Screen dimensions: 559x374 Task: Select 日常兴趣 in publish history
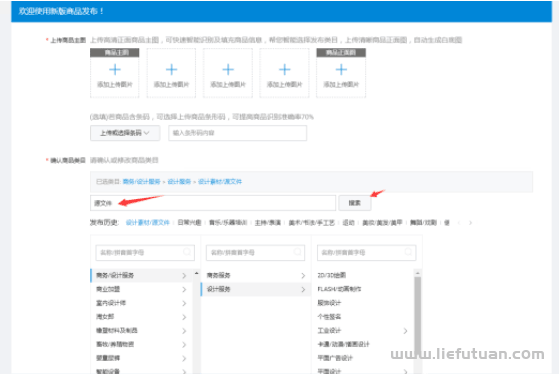tap(189, 222)
